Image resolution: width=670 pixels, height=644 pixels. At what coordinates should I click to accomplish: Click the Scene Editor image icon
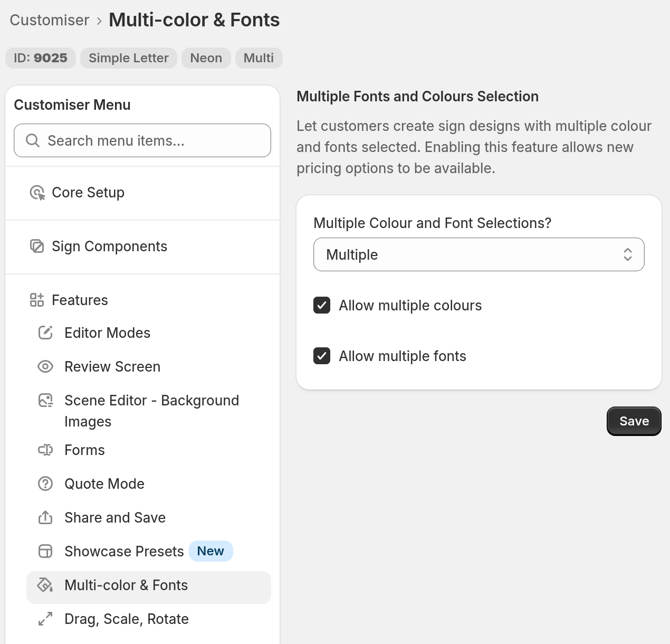45,401
